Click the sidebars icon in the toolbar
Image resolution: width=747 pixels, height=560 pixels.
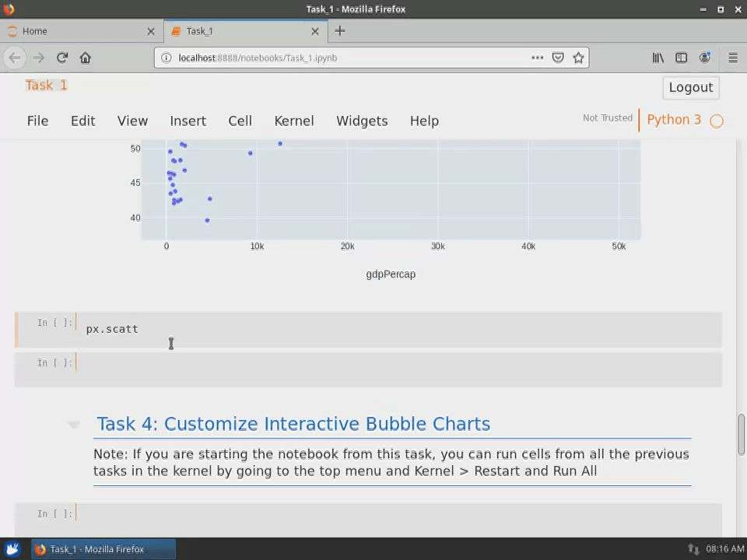681,58
